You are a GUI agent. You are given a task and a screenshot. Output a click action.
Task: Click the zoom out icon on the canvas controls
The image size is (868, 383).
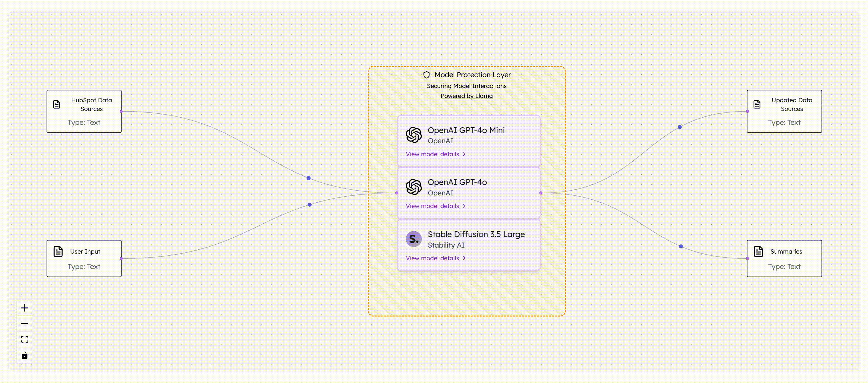pos(25,323)
